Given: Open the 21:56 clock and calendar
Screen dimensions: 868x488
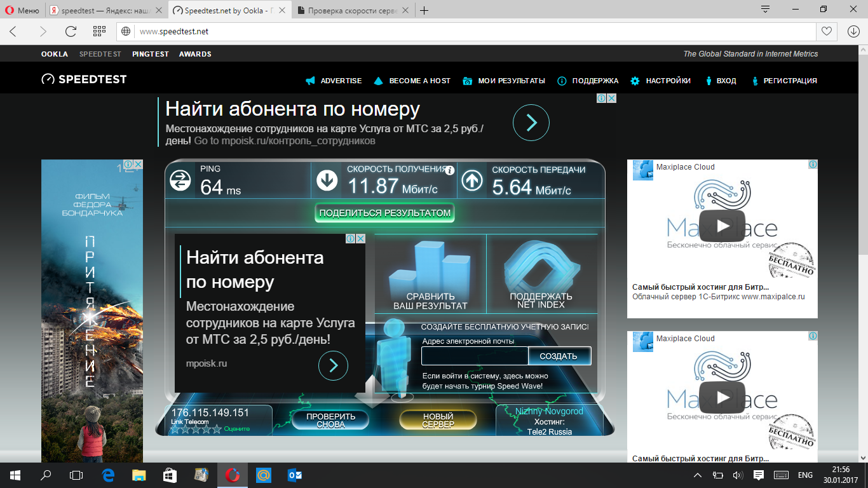Looking at the screenshot, I should click(841, 475).
